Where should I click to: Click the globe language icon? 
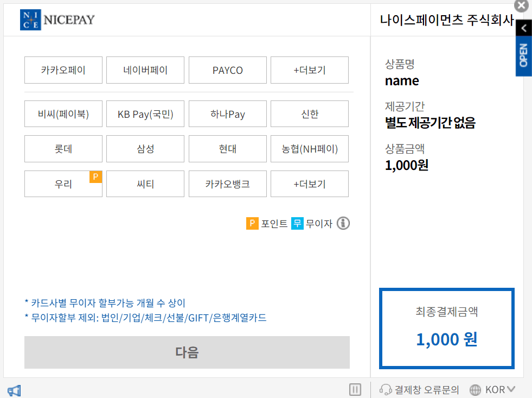[x=476, y=389]
